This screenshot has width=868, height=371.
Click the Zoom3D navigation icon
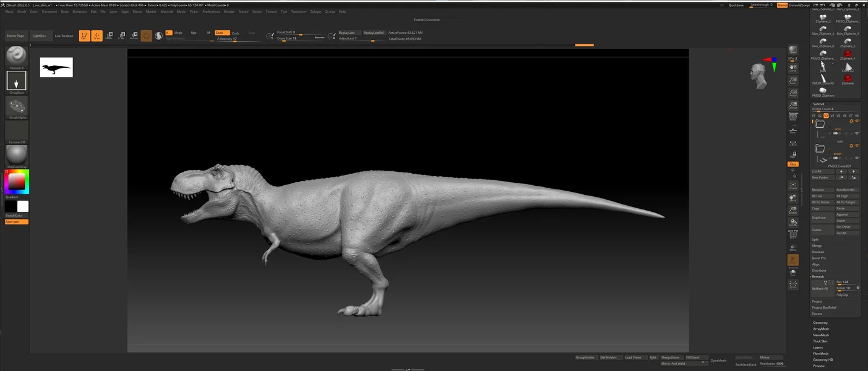[x=793, y=210]
